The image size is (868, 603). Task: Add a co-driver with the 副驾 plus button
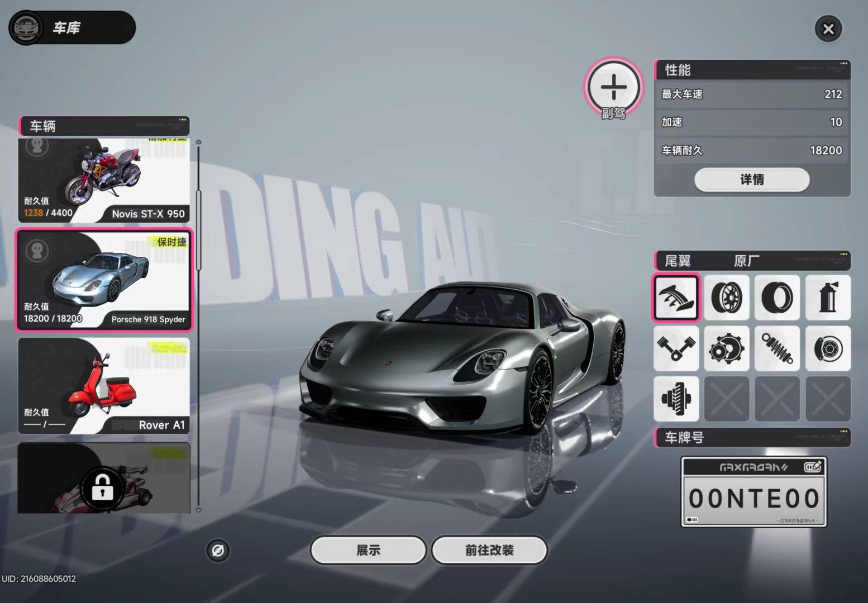coord(614,87)
